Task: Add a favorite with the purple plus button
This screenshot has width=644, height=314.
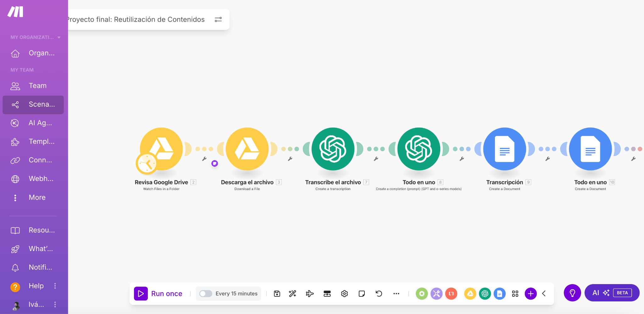Action: click(x=531, y=294)
